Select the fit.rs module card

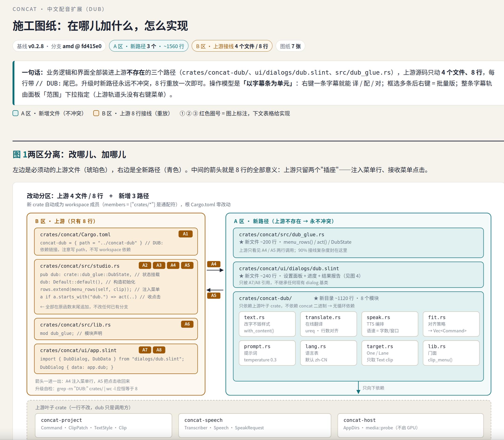point(451,324)
